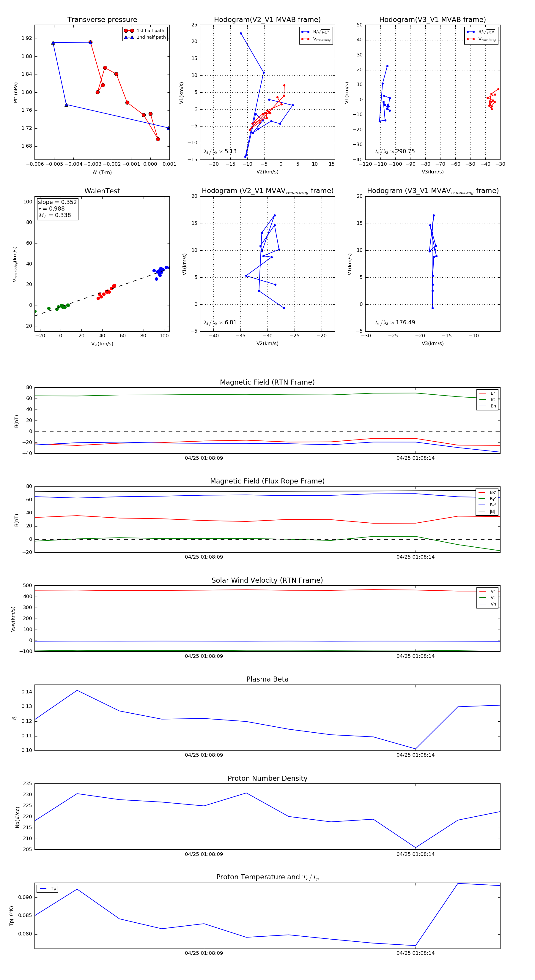Click the λ1/λ2 ≈ 5.13 annotation

[x=220, y=151]
